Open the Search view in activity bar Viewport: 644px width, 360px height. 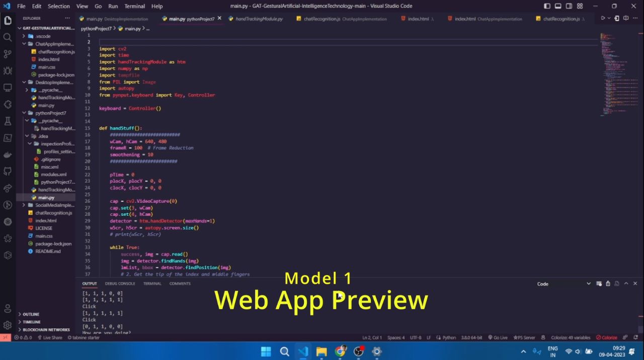(8, 37)
